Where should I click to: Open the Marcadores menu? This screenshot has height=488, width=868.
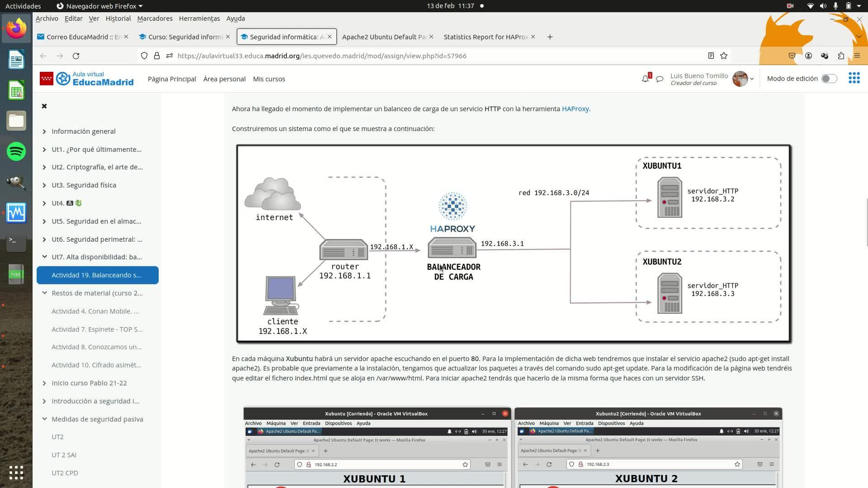coord(155,19)
